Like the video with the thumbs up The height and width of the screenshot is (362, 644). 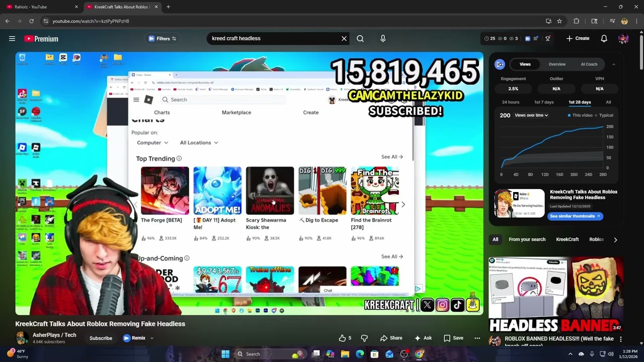tap(345, 338)
